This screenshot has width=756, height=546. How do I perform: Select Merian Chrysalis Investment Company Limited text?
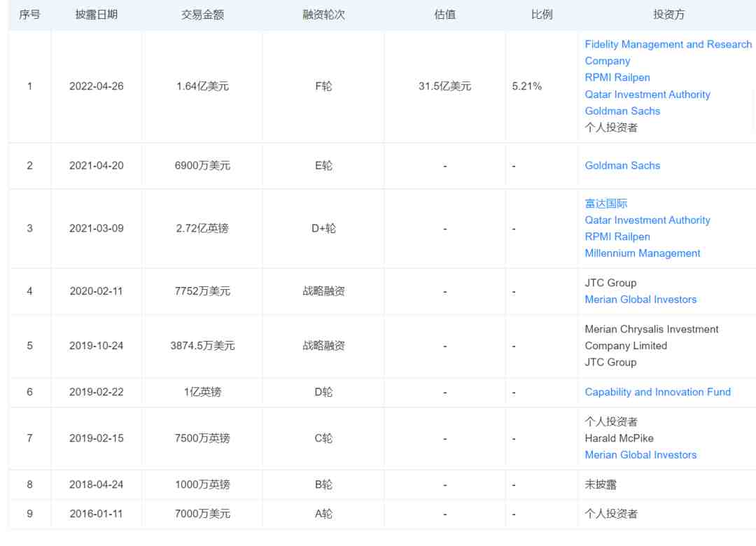(652, 337)
